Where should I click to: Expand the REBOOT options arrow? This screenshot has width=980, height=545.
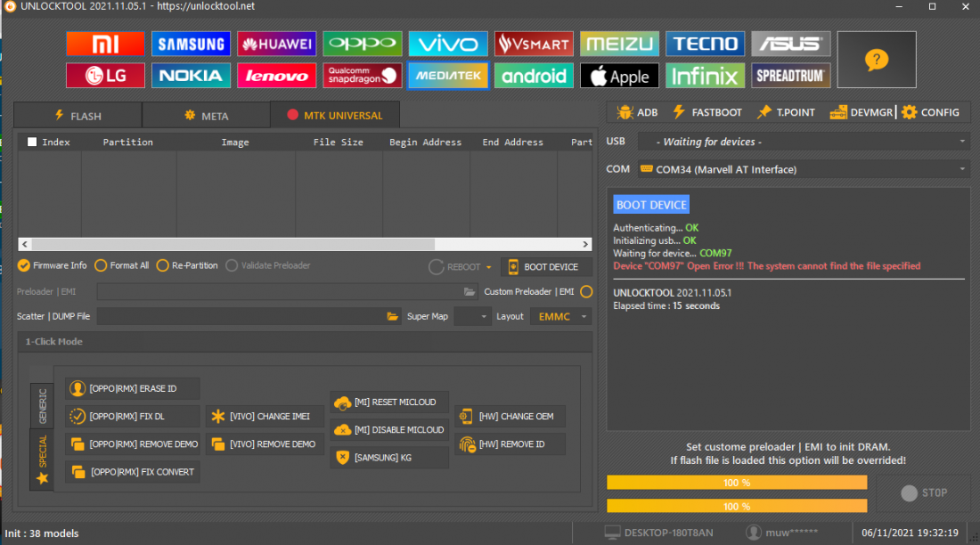pyautogui.click(x=489, y=267)
